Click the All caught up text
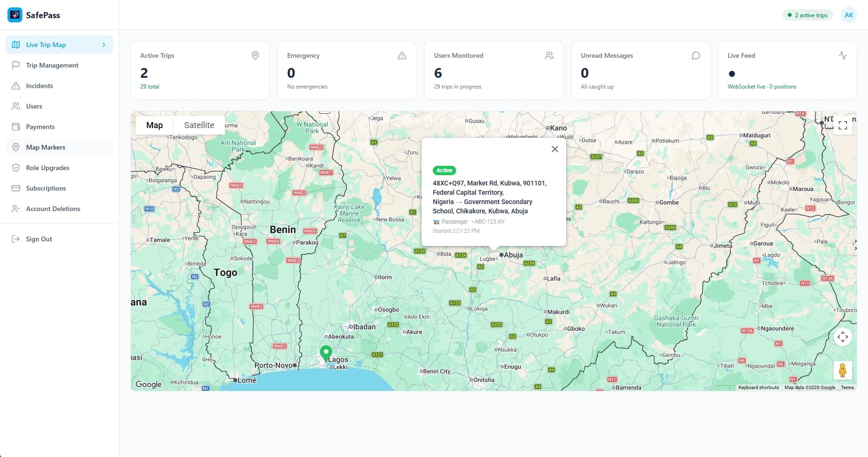Viewport: 868px width, 457px height. click(x=597, y=87)
